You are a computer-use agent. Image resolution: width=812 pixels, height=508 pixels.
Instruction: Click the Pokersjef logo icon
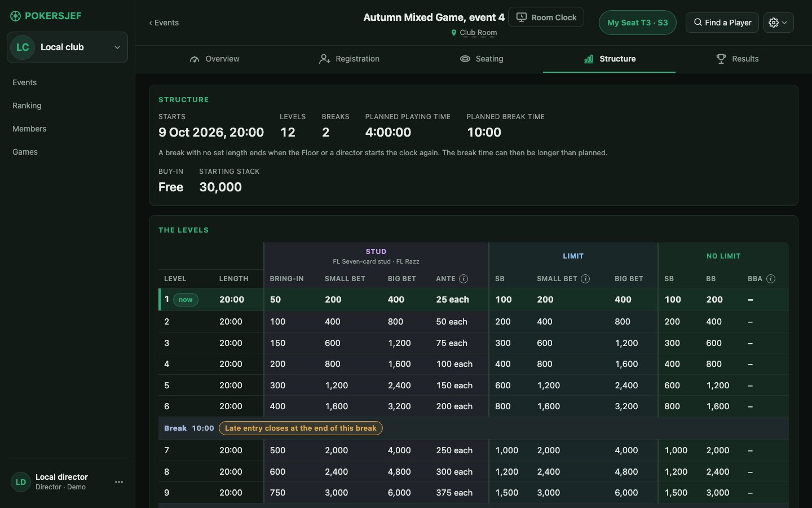pyautogui.click(x=15, y=16)
